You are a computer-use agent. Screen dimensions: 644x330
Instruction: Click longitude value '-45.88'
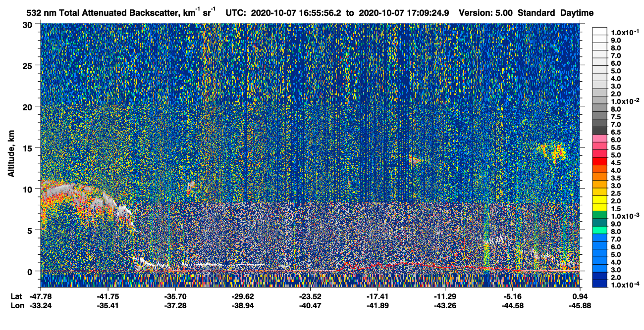[580, 306]
